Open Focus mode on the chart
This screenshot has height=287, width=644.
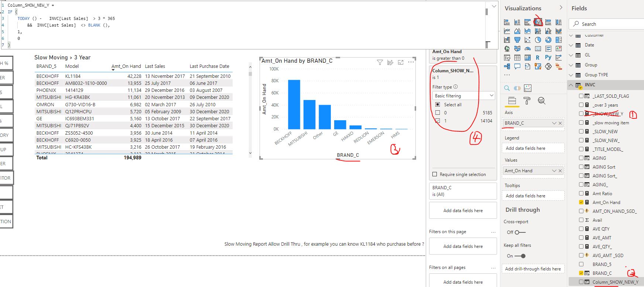click(401, 62)
